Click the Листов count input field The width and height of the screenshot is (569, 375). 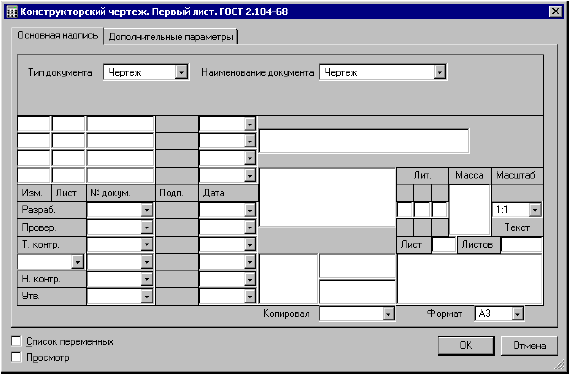point(522,245)
